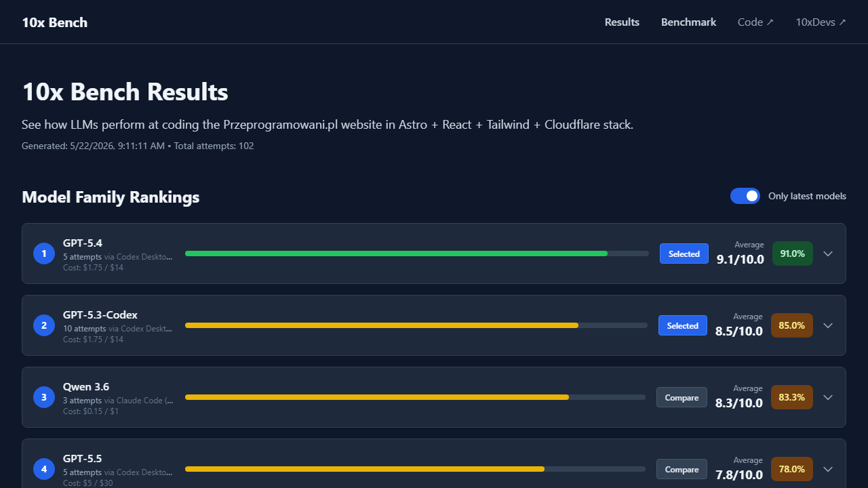Screen dimensions: 868x488
Task: Click the GPT-5.5 model name
Action: coord(83,458)
